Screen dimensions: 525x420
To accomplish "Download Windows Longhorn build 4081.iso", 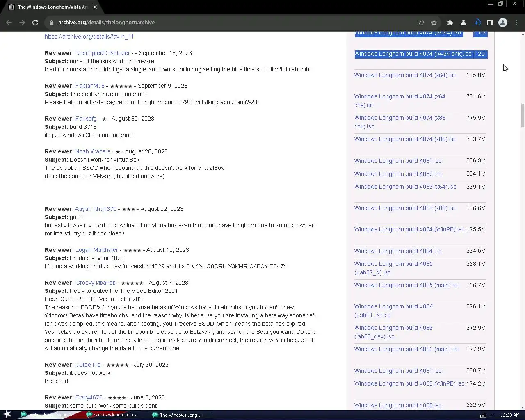I will (x=398, y=161).
